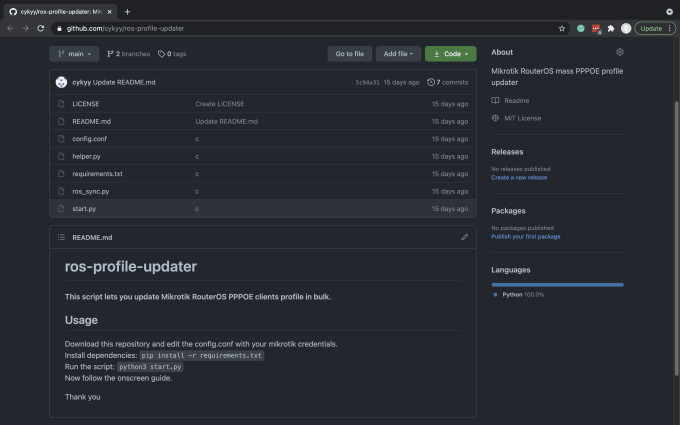Click the file icon next to requirements.txt
This screenshot has width=680, height=425.
[61, 173]
